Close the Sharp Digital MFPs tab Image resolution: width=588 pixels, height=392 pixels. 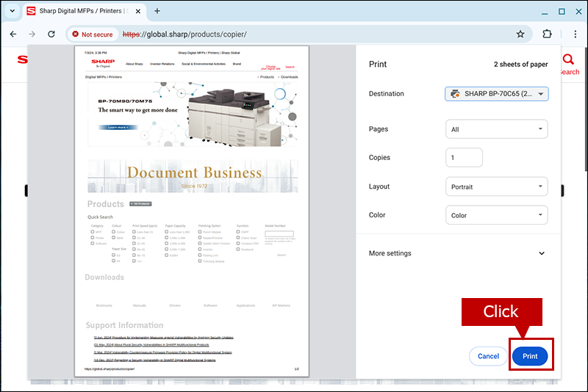pyautogui.click(x=138, y=11)
